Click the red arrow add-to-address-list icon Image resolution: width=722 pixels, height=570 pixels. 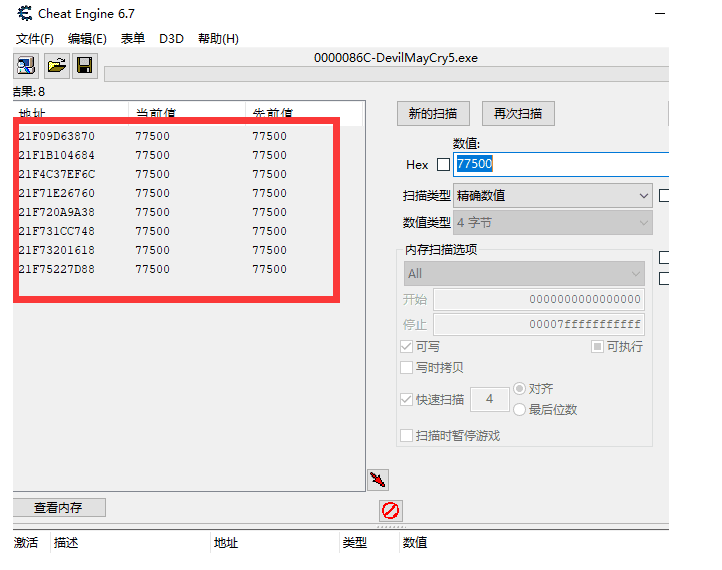(378, 480)
